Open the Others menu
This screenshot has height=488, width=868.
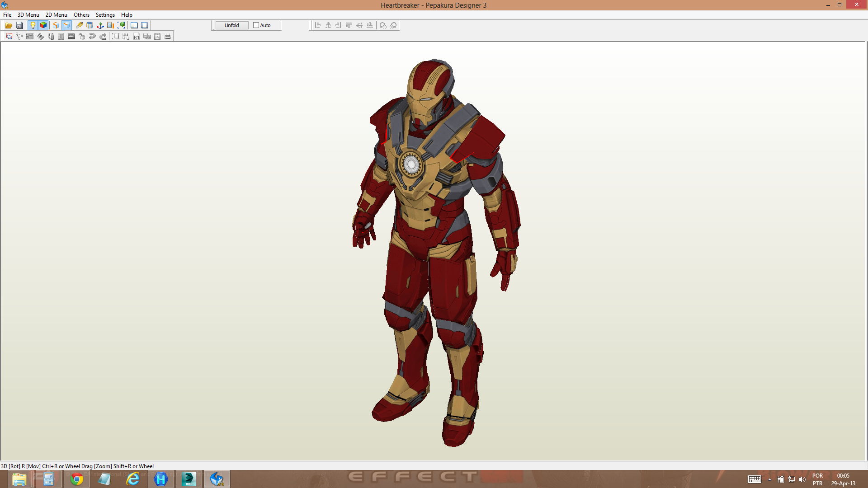[x=82, y=15]
